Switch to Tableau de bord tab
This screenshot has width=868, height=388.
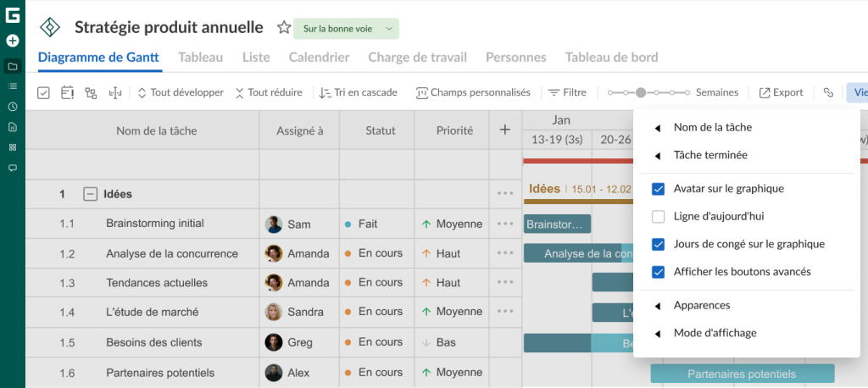[612, 58]
